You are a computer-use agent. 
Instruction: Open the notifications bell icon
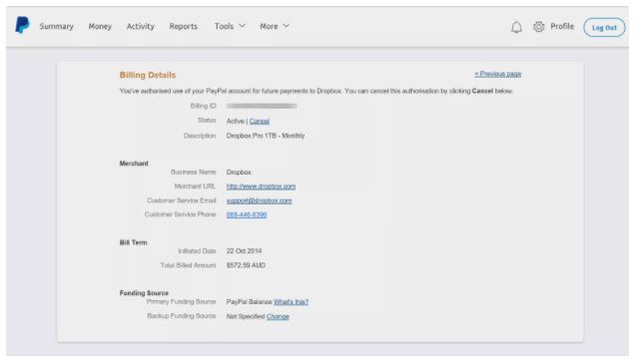click(516, 27)
